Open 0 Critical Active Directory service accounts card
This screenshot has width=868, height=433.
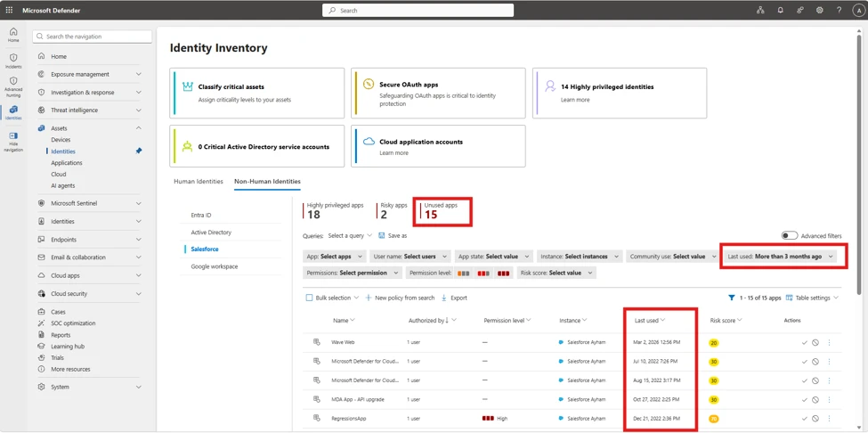[257, 145]
